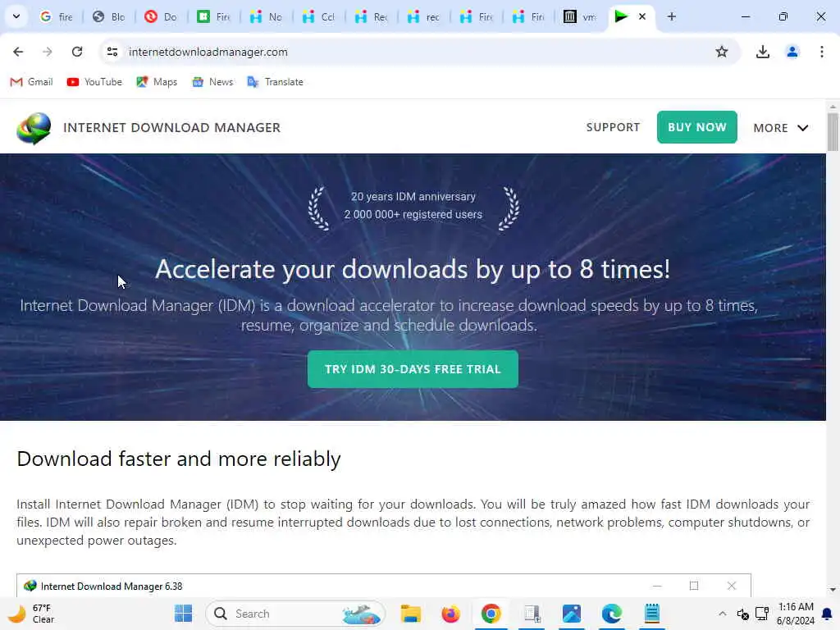
Task: Bookmark this page with the star icon
Action: coord(722,52)
